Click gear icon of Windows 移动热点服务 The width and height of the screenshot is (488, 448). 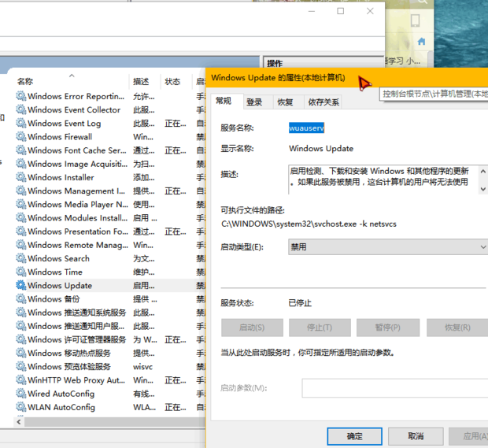[20, 353]
